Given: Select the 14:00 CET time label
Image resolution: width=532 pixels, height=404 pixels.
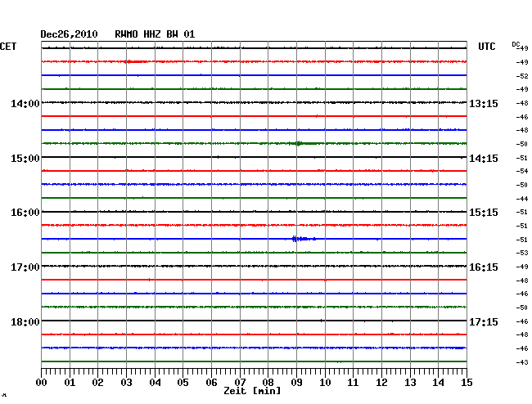Looking at the screenshot, I should 25,103.
